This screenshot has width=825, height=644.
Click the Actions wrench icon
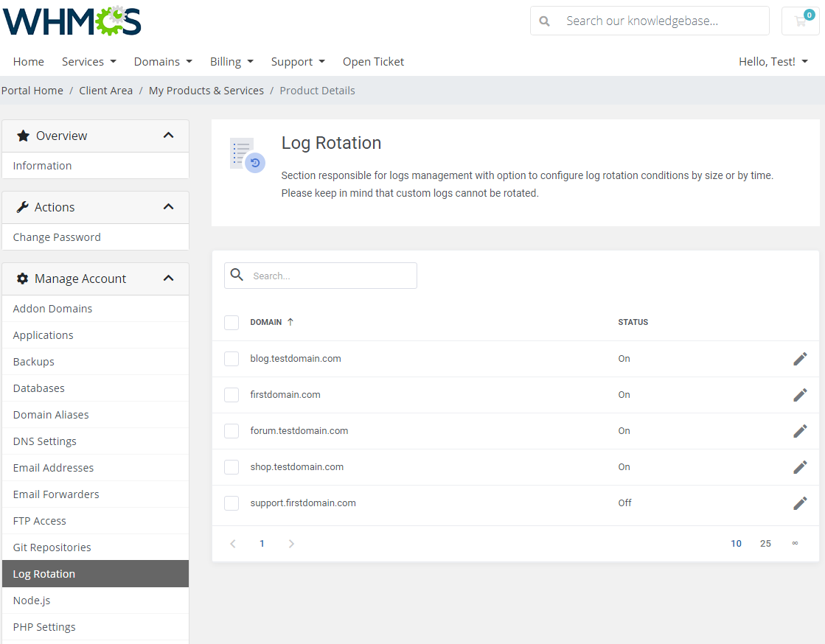pos(23,207)
